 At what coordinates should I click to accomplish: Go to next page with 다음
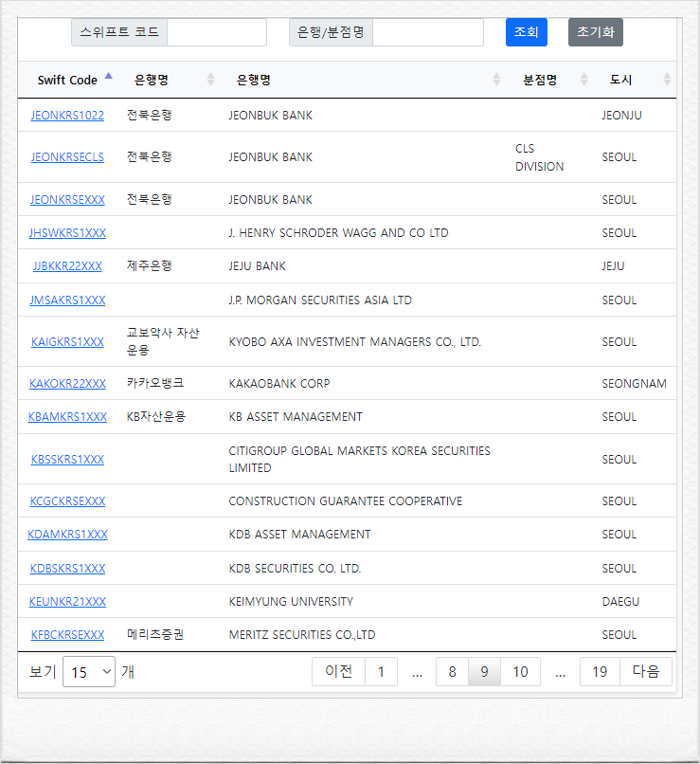[x=646, y=671]
